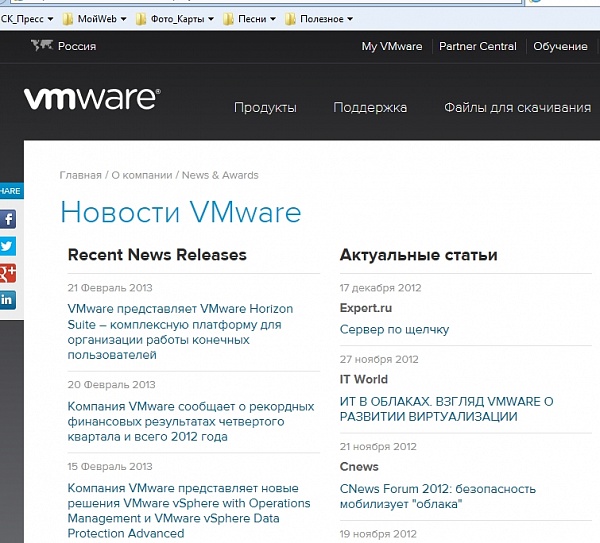Viewport: 600px width, 543px height.
Task: Click the Песни bookmark folder icon
Action: click(x=228, y=19)
